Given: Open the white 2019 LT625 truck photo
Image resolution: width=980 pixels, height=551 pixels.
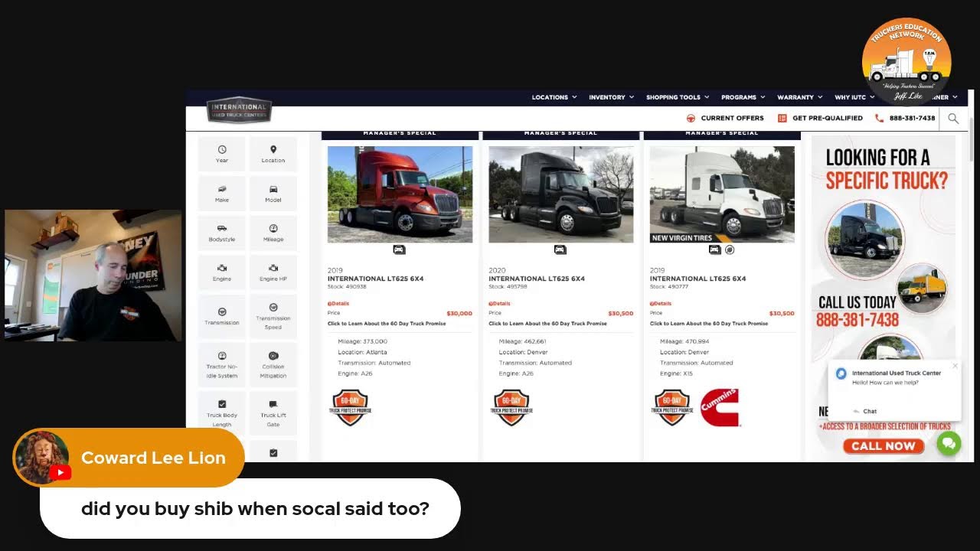Looking at the screenshot, I should pos(722,194).
